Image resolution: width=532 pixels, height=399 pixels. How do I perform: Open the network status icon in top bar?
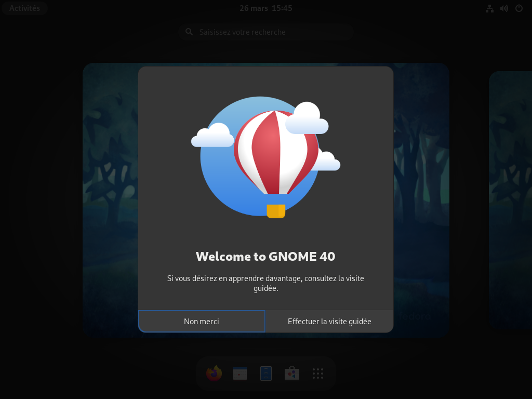489,8
